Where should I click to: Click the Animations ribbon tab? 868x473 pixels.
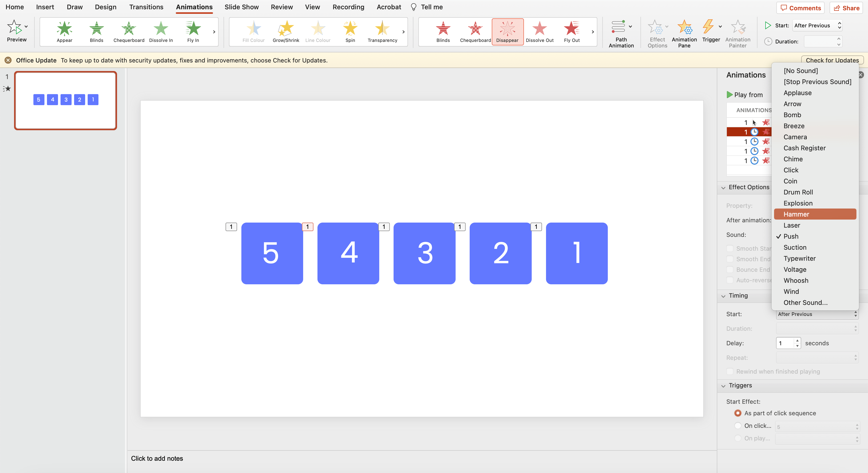click(x=194, y=7)
